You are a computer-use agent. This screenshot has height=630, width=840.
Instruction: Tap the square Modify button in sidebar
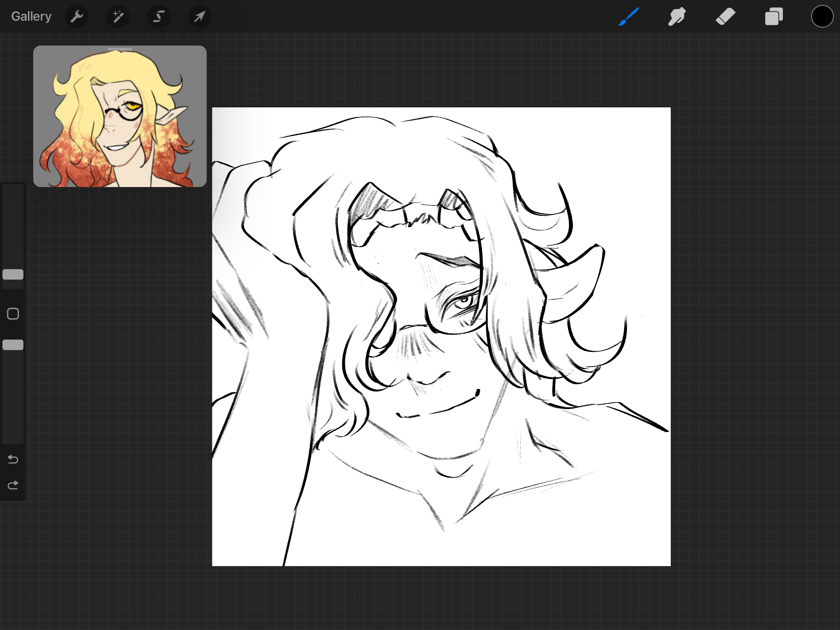[13, 314]
